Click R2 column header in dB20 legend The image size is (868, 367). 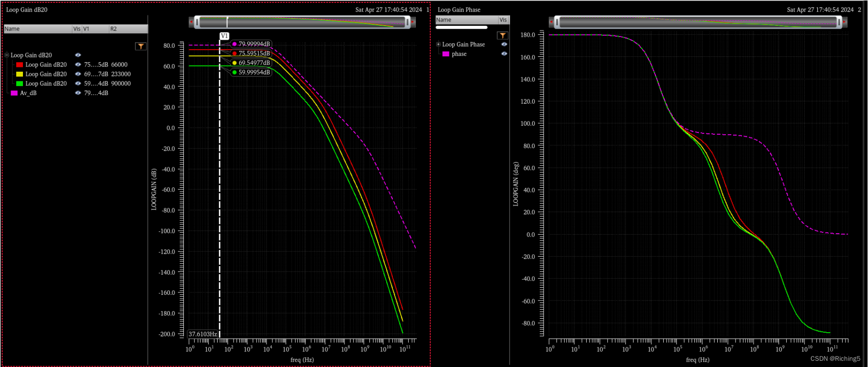click(128, 29)
